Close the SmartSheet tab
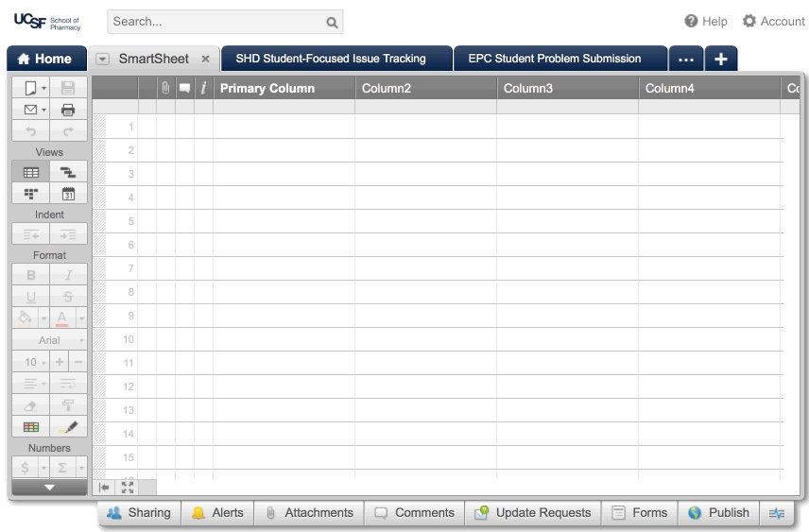The width and height of the screenshot is (809, 532). (x=205, y=59)
